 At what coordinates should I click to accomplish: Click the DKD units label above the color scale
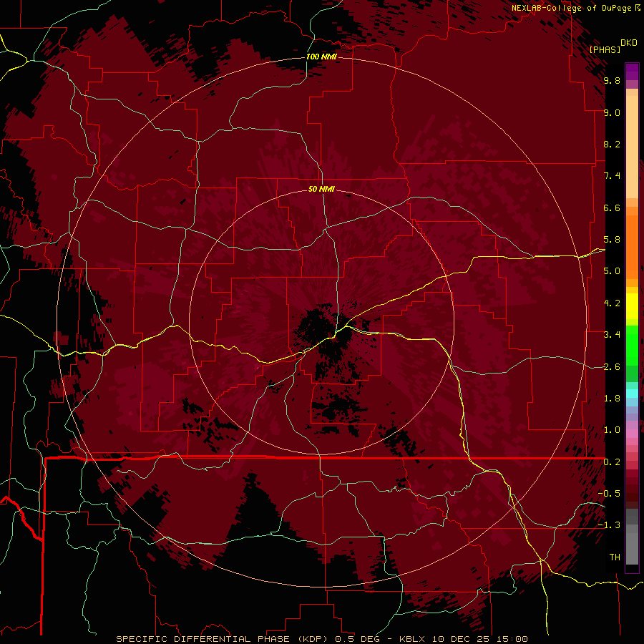629,42
